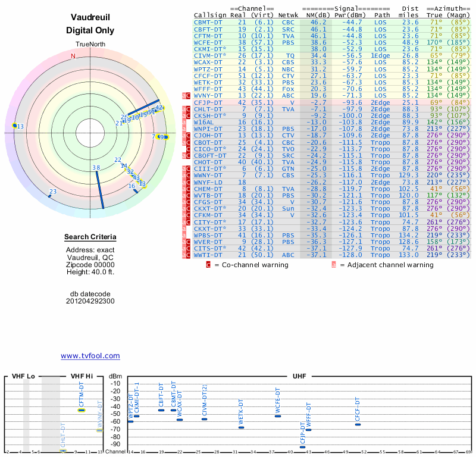Click the pink adjacent channel legend icon
Screen dimensions: 476x457
[x=334, y=265]
